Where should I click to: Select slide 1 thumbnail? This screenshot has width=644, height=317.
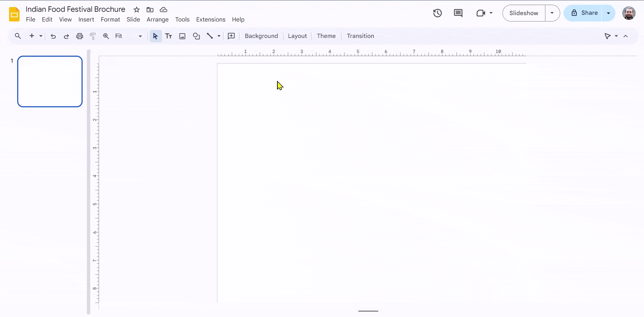coord(50,82)
